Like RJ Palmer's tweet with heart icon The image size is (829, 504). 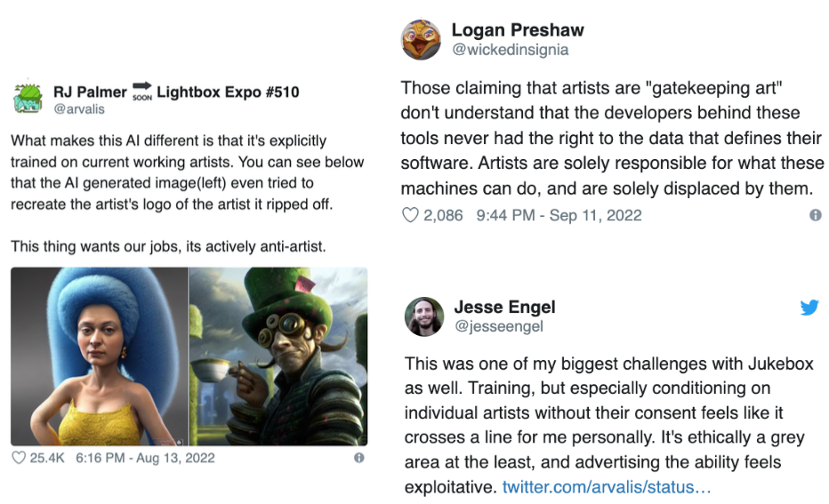(20, 459)
